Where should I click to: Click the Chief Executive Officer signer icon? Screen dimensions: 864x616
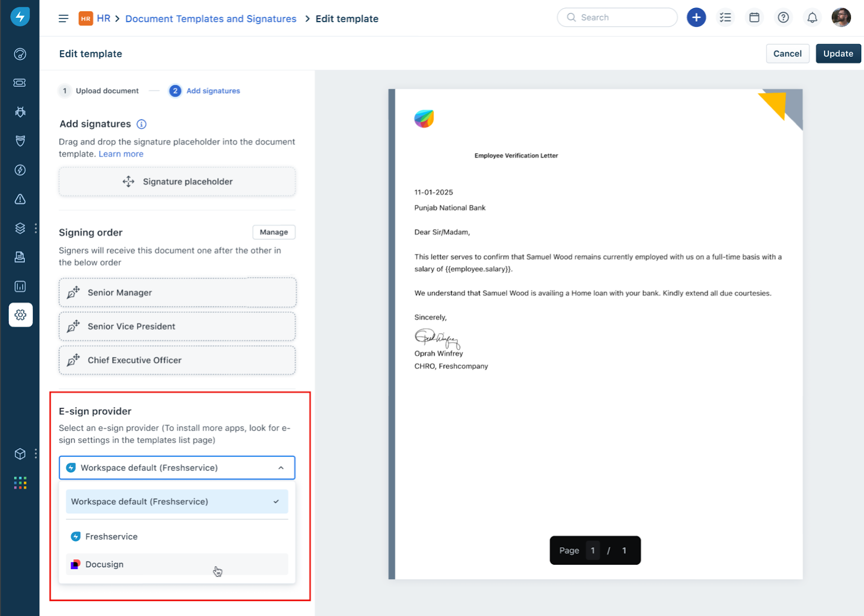coord(73,360)
